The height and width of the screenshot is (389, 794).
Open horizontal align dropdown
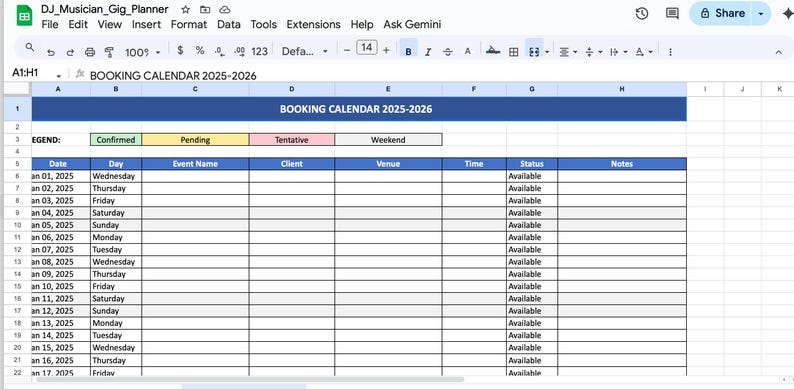[x=568, y=52]
